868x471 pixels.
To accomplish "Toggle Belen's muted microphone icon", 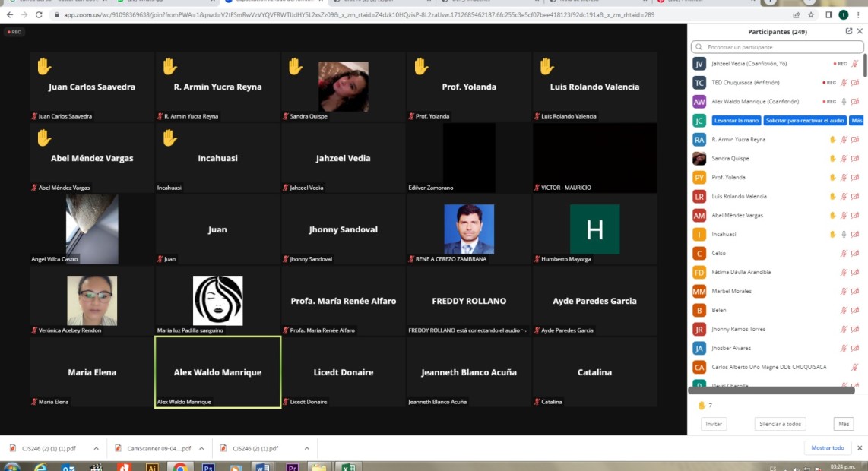I will (844, 311).
